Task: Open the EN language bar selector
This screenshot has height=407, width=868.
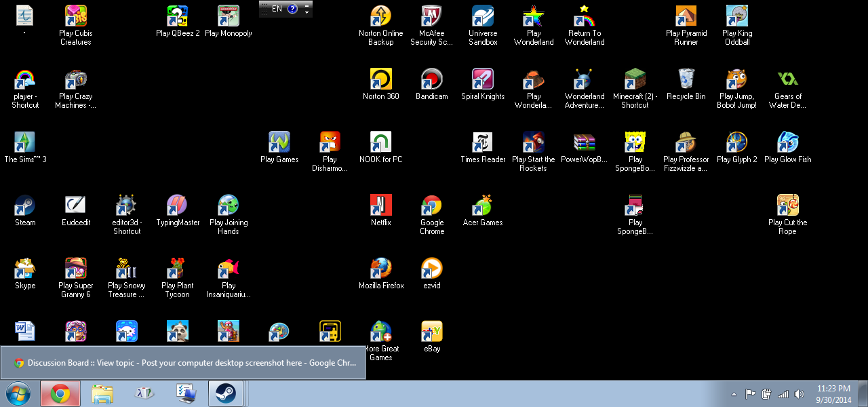Action: click(277, 9)
